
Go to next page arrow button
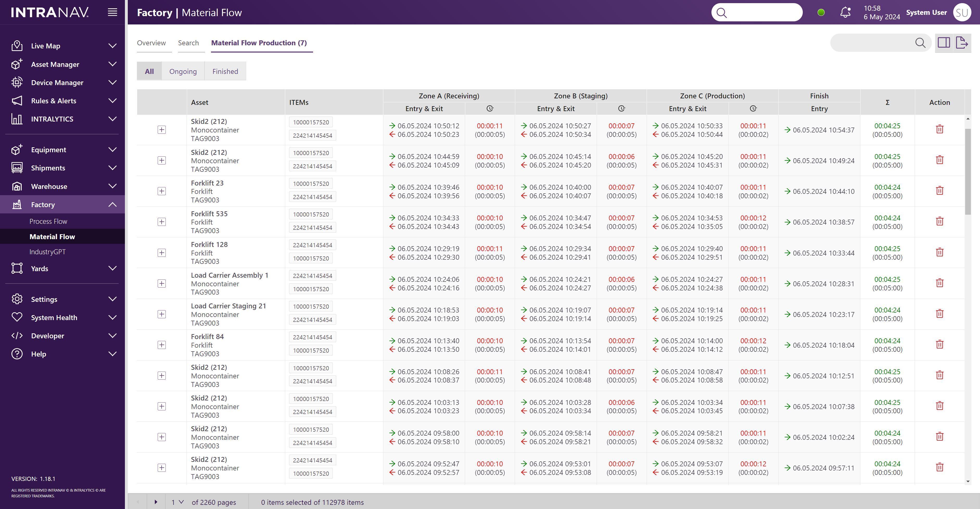click(156, 502)
